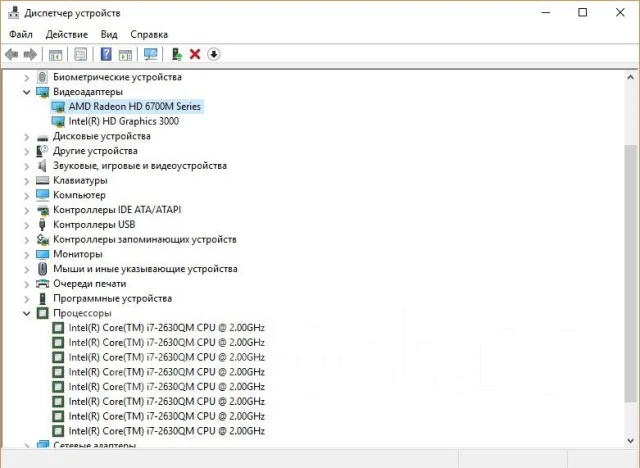Expand the Контроллеры USB category
This screenshot has height=468, width=640.
click(27, 225)
